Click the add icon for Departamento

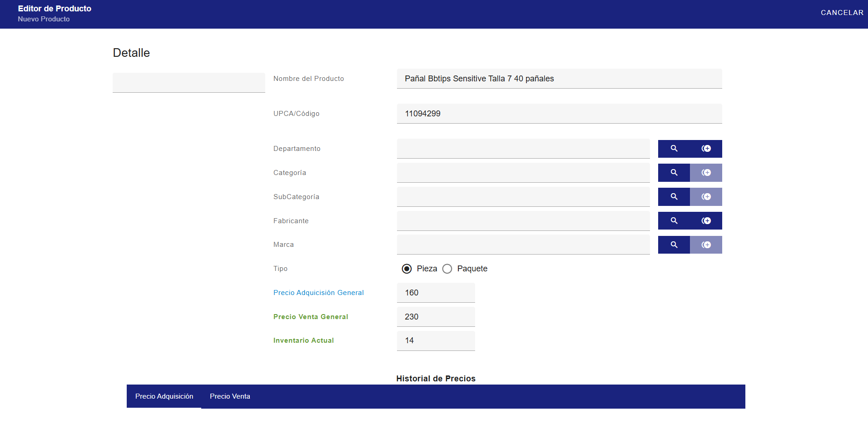click(706, 149)
